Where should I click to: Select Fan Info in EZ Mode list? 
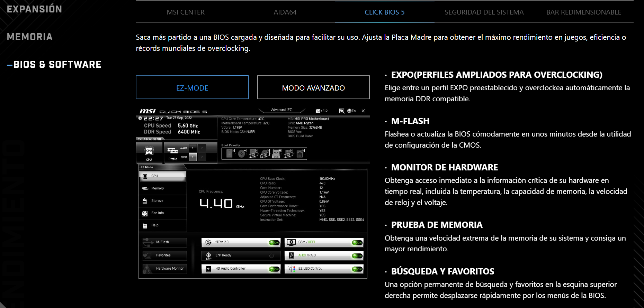[x=163, y=213]
